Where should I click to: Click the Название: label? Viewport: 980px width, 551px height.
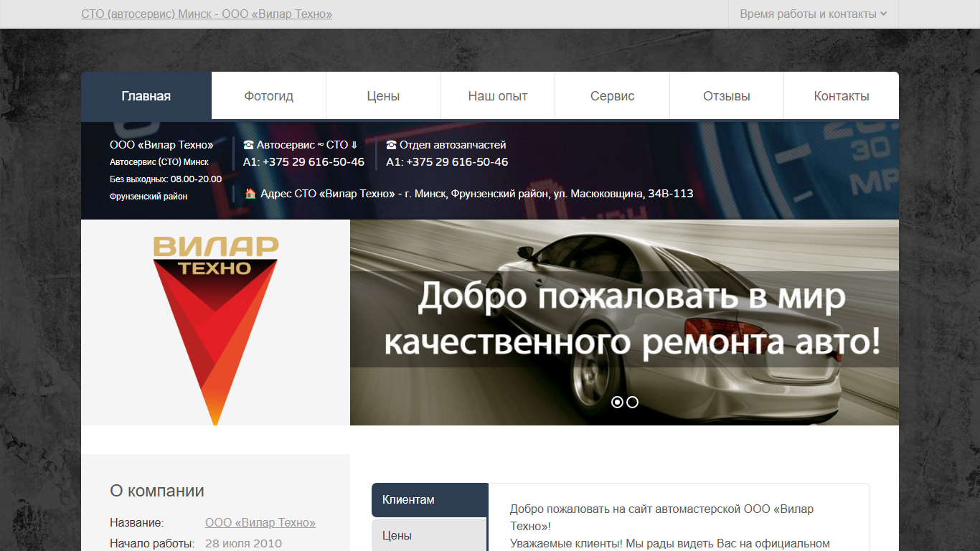coord(137,523)
